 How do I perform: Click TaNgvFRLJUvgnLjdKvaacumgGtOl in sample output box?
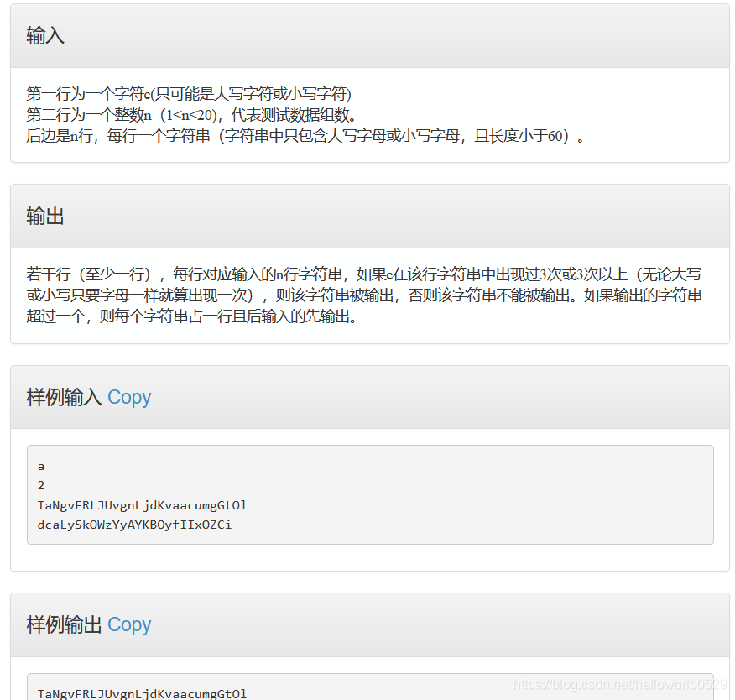click(x=142, y=693)
